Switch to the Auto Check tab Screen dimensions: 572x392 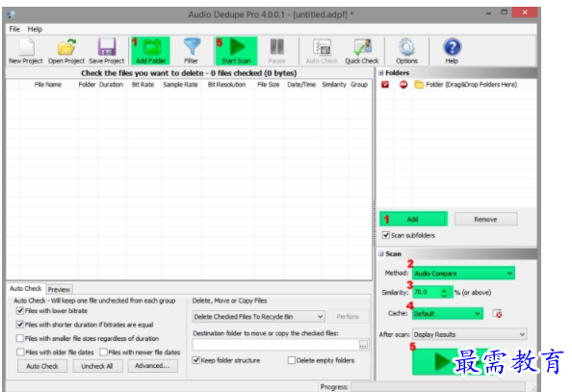tap(26, 288)
